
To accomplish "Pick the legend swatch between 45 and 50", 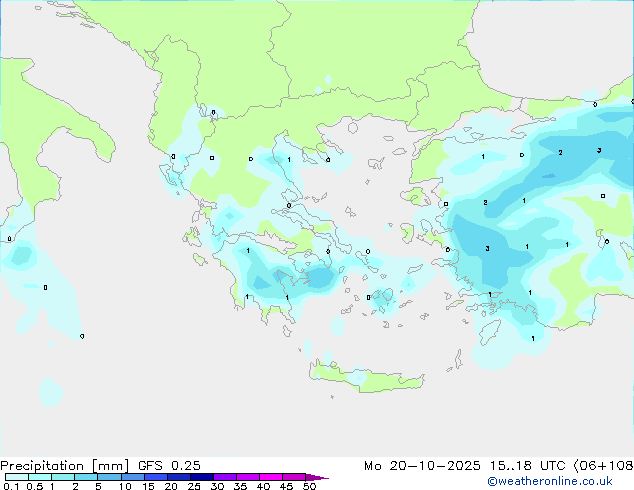I will click(294, 477).
